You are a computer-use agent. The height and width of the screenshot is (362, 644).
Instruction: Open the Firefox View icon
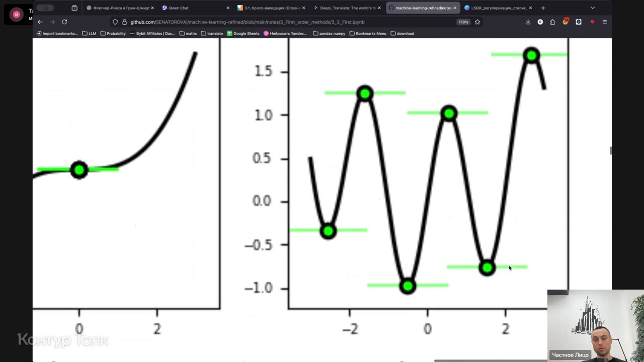coord(74,8)
